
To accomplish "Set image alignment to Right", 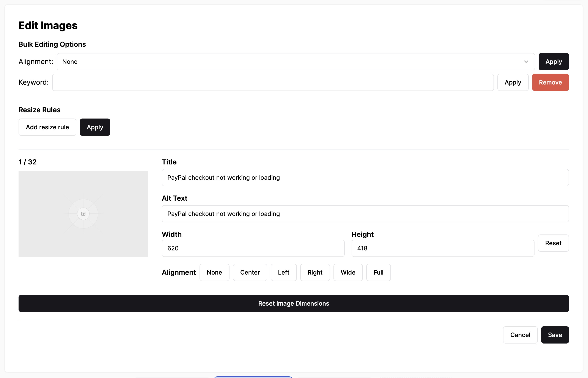I will (315, 272).
